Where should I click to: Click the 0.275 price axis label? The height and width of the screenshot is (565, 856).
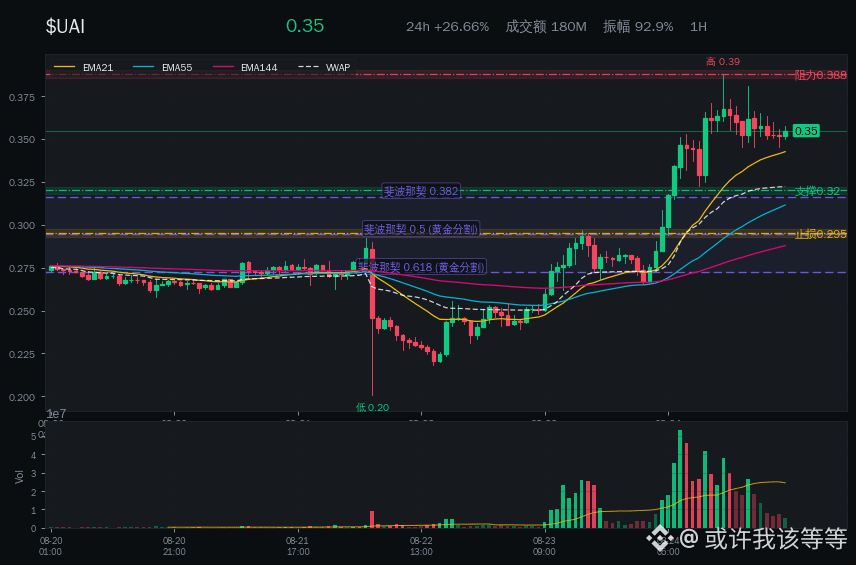pyautogui.click(x=22, y=269)
